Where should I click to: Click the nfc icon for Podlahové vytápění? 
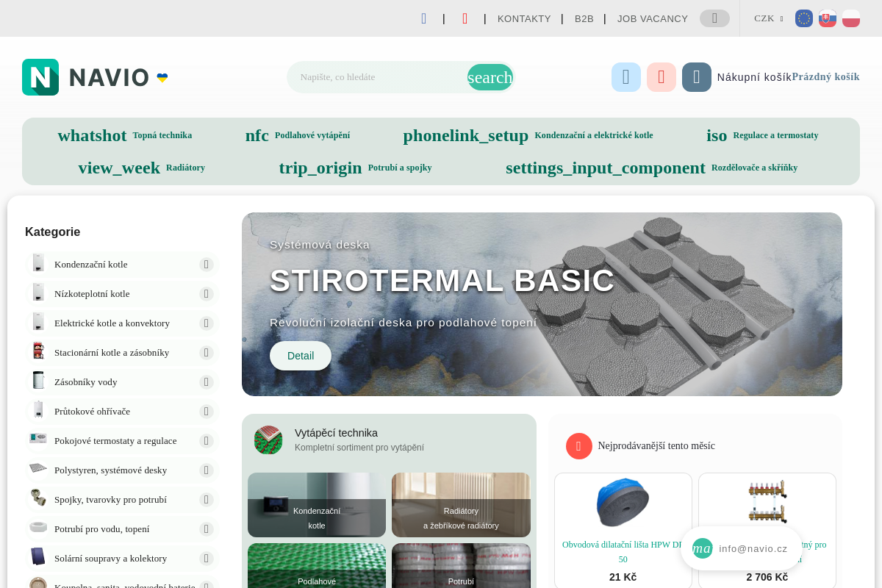[x=257, y=135]
